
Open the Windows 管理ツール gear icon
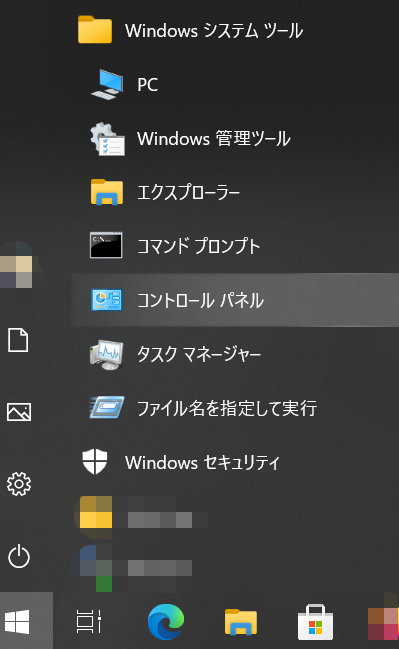107,139
